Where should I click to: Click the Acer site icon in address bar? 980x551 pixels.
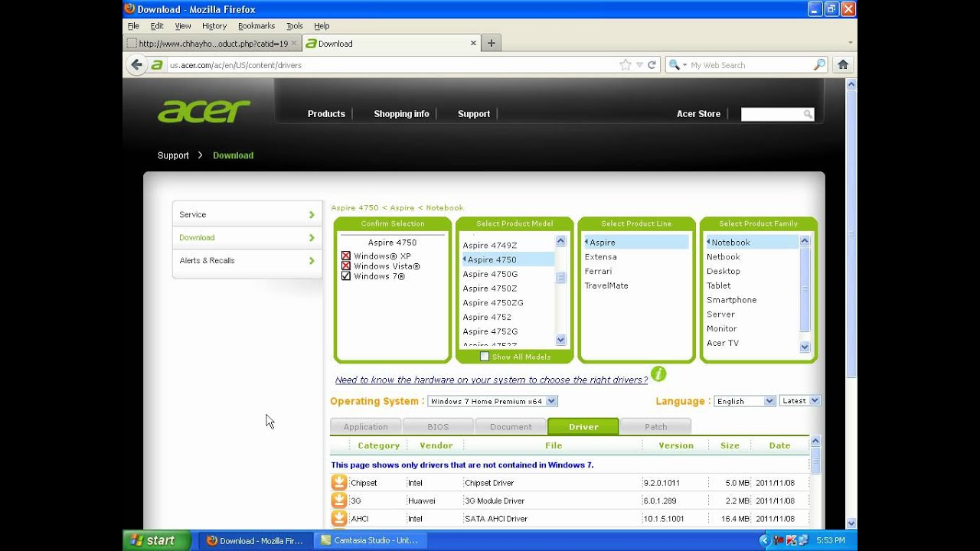pos(157,65)
